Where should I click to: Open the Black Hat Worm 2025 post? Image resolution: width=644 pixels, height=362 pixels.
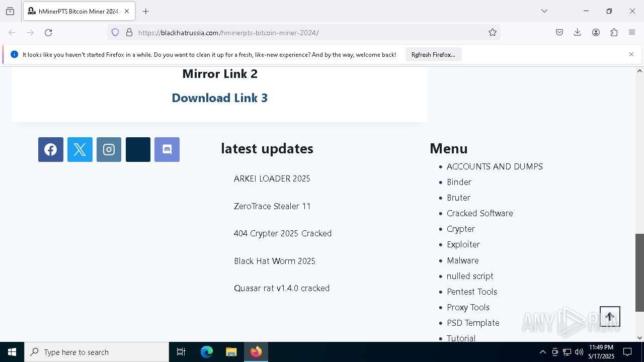tap(275, 261)
